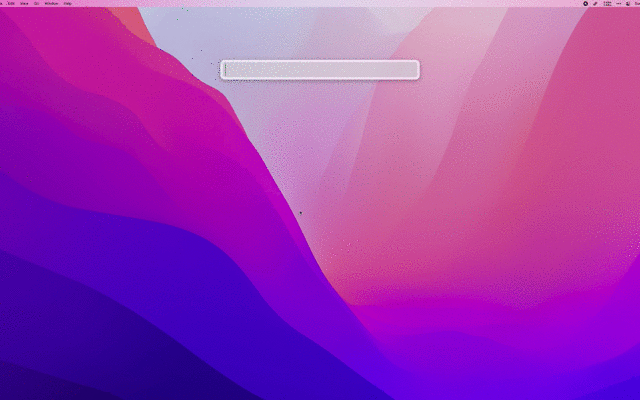This screenshot has width=640, height=400.
Task: Click the dark circular menu bar status icon
Action: [x=585, y=3]
